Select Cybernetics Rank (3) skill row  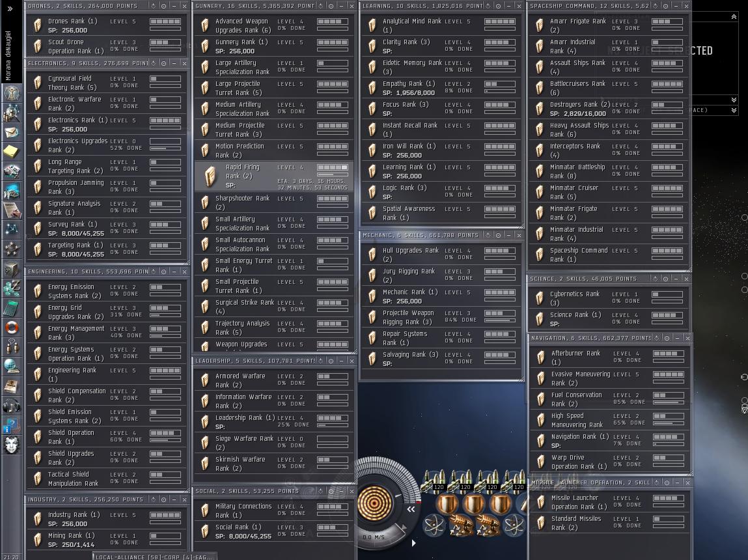coord(608,298)
